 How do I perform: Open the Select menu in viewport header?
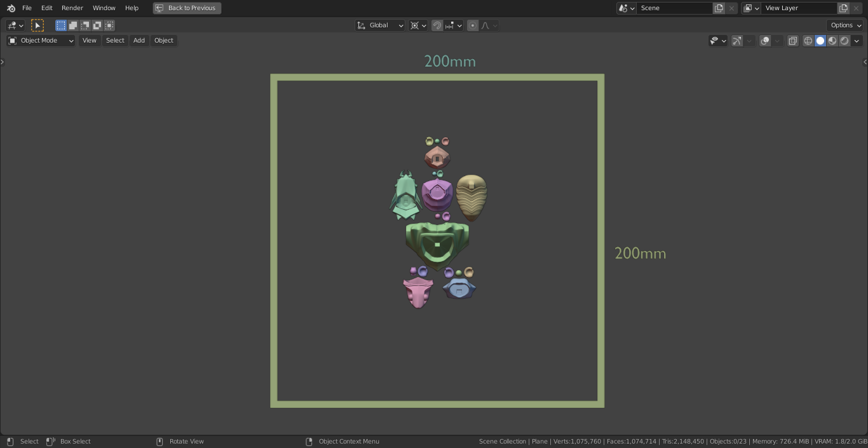click(115, 41)
